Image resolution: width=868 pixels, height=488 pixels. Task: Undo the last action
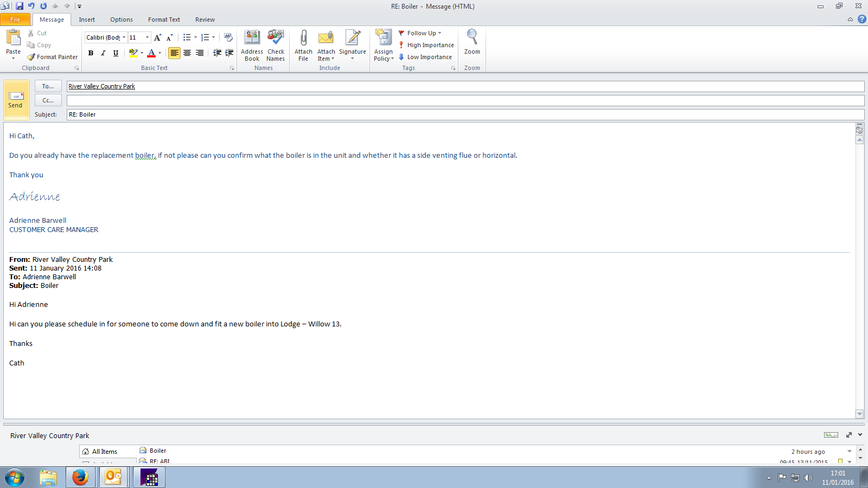tap(31, 6)
